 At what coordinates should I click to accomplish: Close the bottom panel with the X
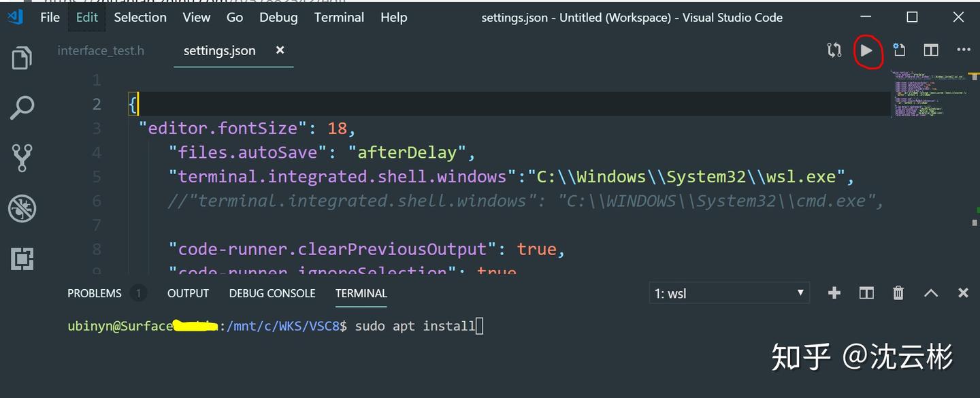point(963,293)
